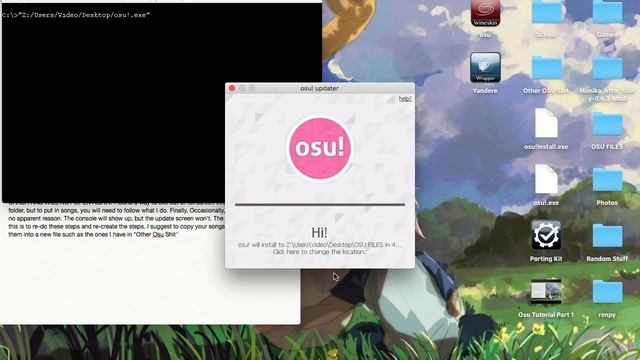Open the Photos folder
Screen dimensions: 640x360
coord(607,180)
